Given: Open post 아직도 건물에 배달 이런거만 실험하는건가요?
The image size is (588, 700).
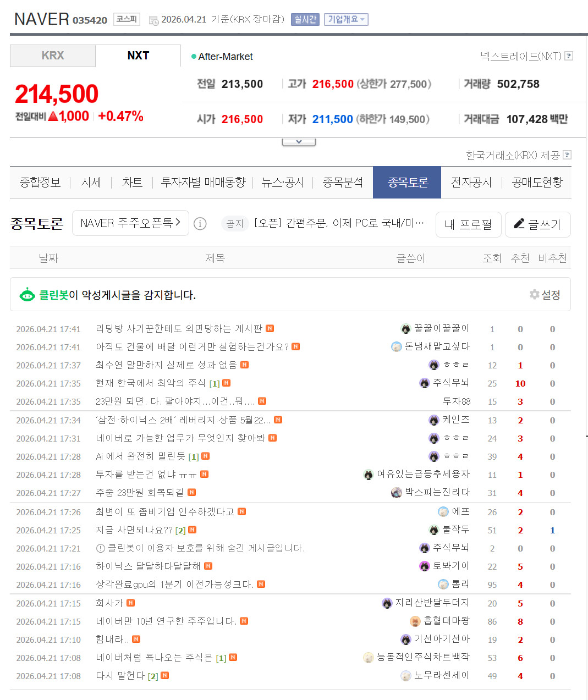Looking at the screenshot, I should pos(192,346).
